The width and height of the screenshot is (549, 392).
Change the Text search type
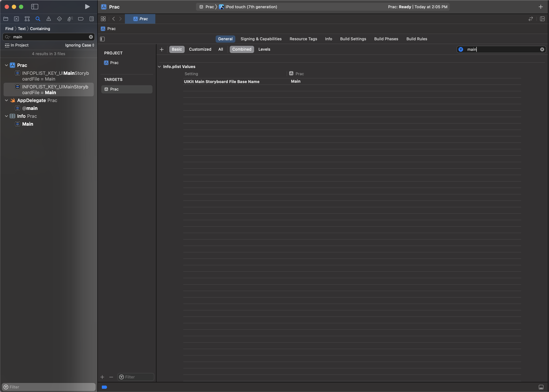[x=22, y=29]
